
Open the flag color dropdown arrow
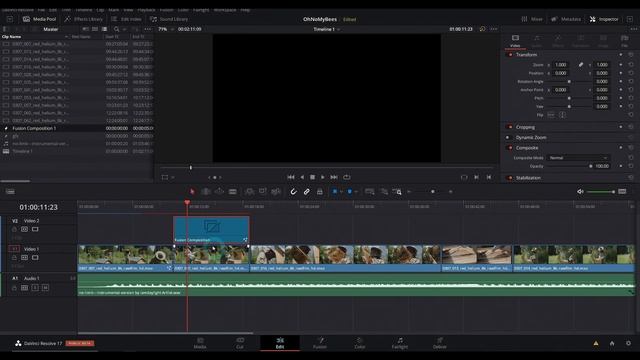coord(341,192)
